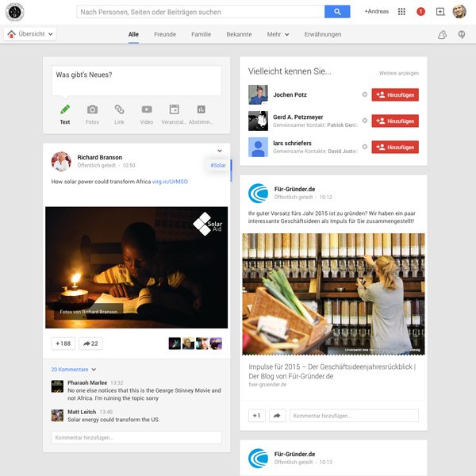Viewport: 476px width, 476px height.
Task: Click the Richard Branson author name
Action: click(x=100, y=157)
